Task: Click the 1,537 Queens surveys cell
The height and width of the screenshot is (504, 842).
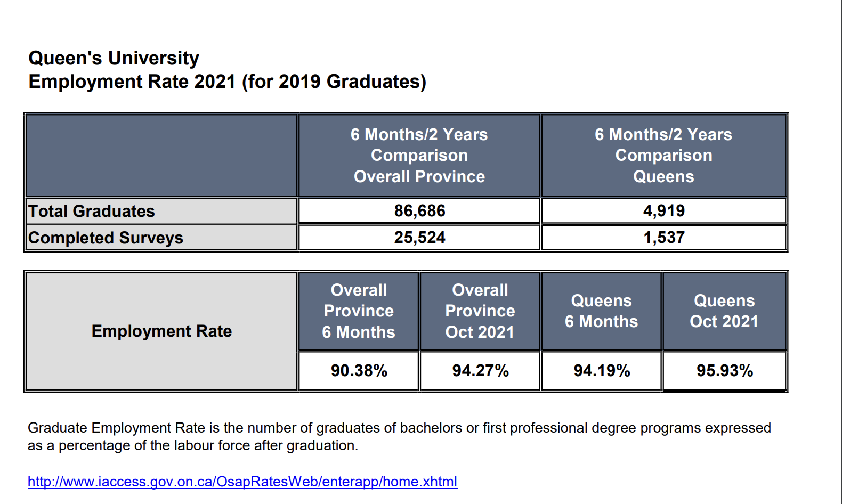Action: click(663, 238)
